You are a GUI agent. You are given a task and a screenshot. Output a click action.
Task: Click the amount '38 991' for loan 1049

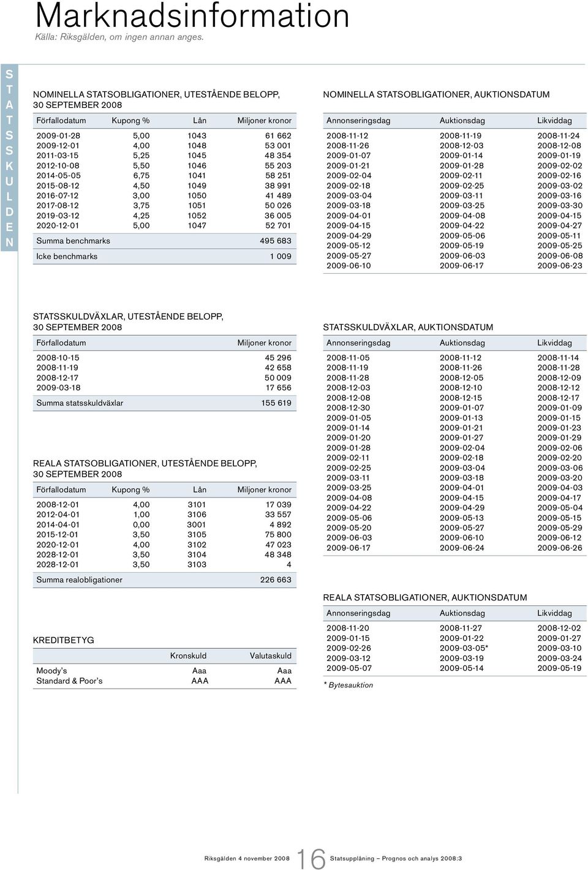(x=278, y=186)
